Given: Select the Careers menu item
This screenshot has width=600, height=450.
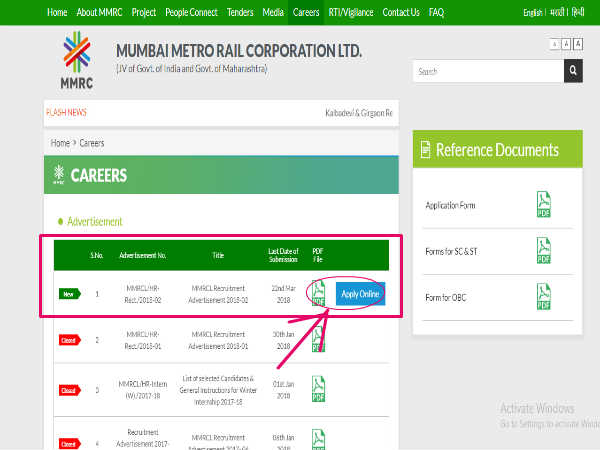Looking at the screenshot, I should point(306,13).
